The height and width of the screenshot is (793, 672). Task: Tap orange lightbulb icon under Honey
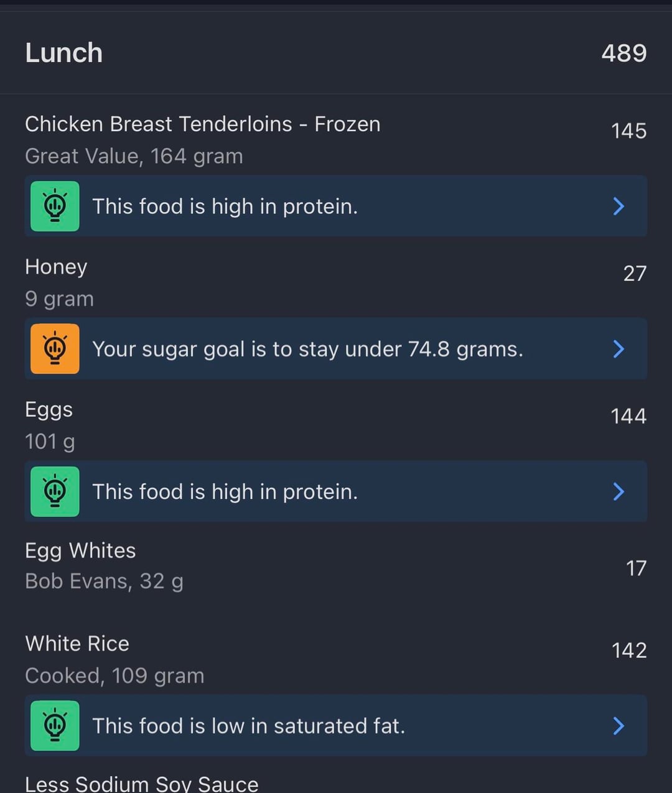55,349
